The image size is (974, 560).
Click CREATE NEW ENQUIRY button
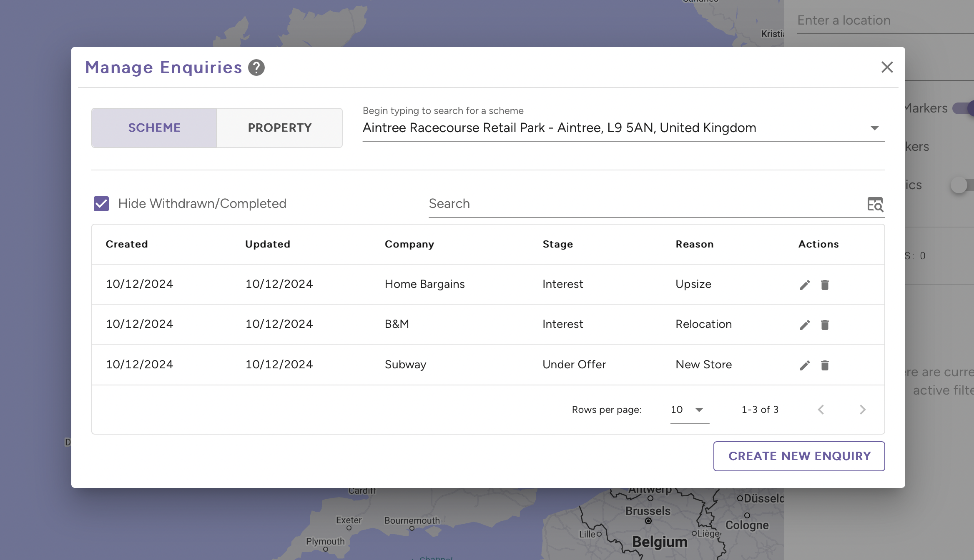click(x=799, y=456)
